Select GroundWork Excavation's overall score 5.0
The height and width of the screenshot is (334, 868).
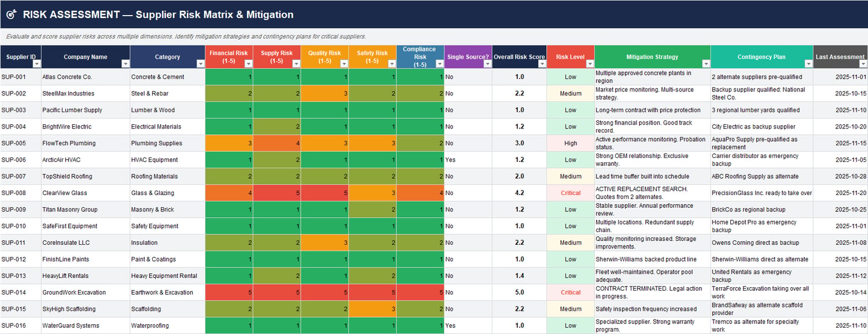[519, 292]
